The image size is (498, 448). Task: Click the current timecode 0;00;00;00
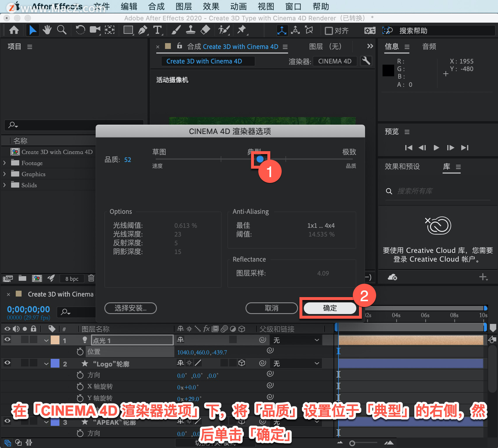pyautogui.click(x=28, y=309)
